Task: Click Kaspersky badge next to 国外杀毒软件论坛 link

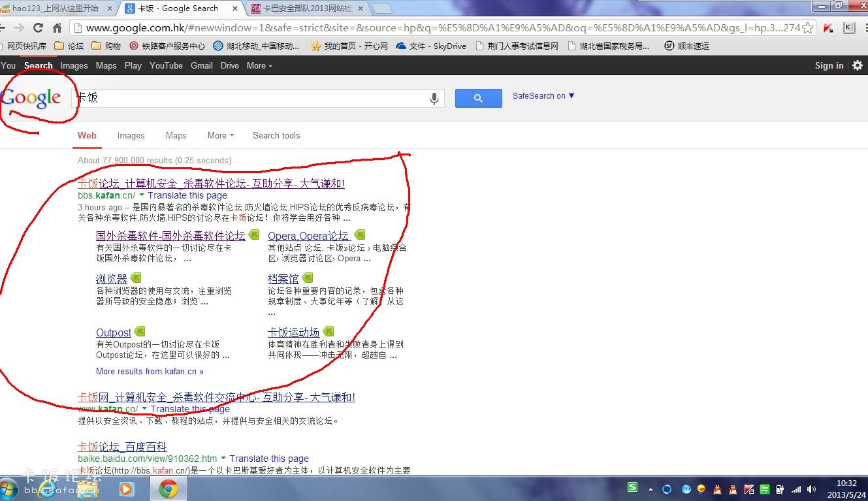Action: pyautogui.click(x=254, y=234)
